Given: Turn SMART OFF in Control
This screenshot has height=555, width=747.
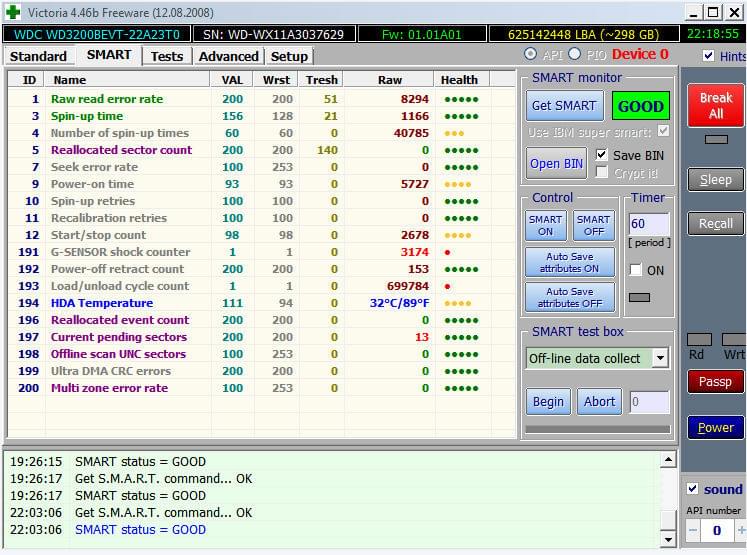Looking at the screenshot, I should (x=594, y=225).
